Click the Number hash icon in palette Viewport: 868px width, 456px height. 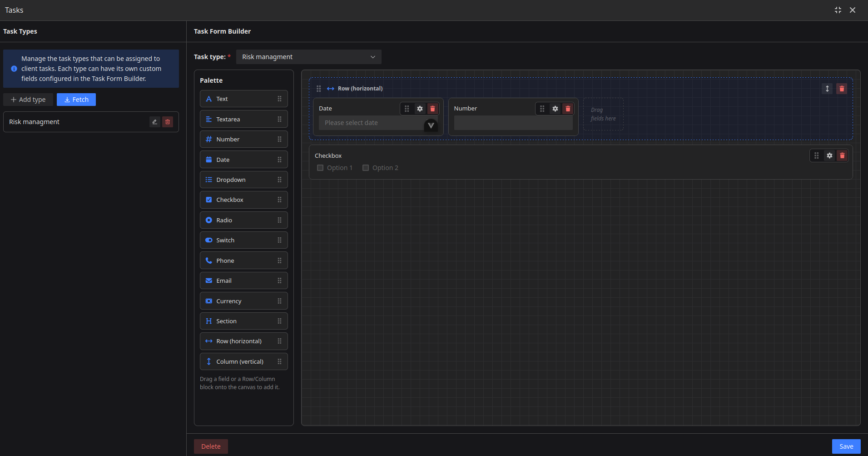(209, 139)
